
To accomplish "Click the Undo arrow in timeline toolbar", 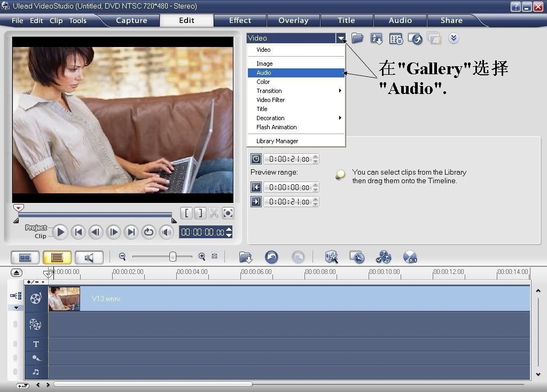I will coord(271,257).
